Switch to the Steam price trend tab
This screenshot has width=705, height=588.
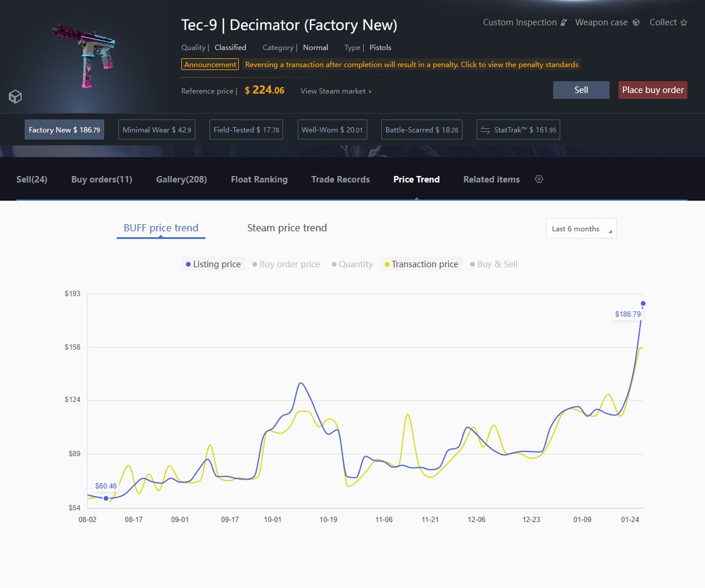[x=287, y=228]
